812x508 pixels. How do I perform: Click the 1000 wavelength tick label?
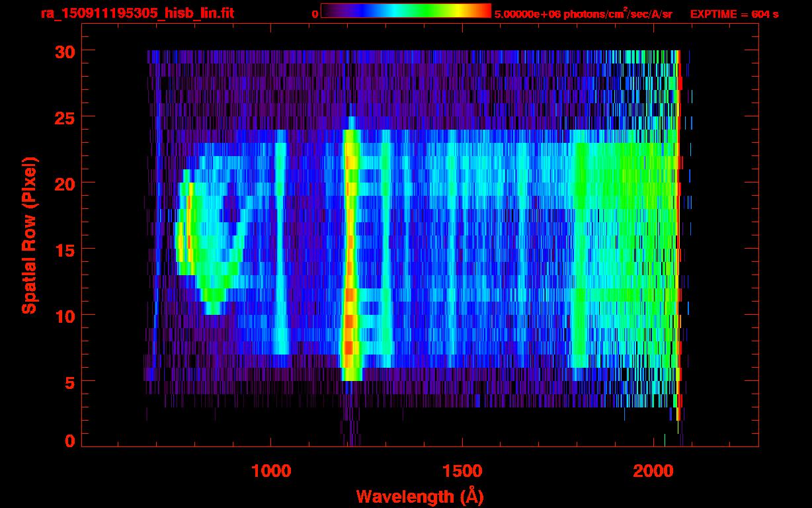click(x=271, y=472)
